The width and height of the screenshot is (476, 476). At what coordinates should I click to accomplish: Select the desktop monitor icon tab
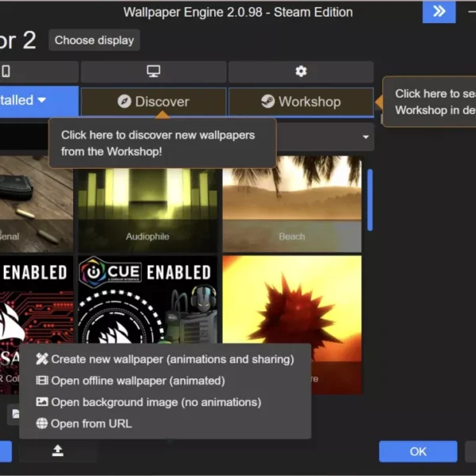click(153, 71)
